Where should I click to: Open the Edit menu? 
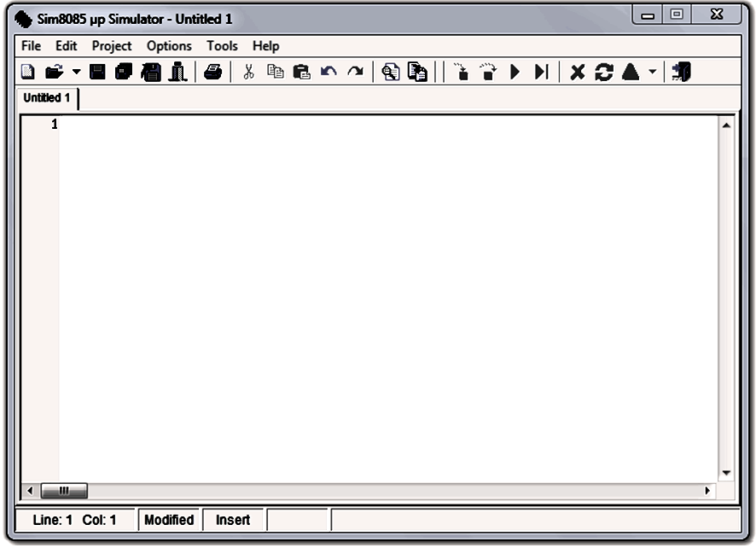click(x=66, y=46)
